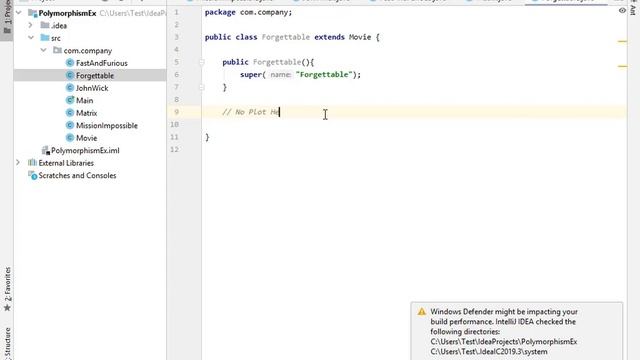Click the "// No Plot He" comment text

pos(251,112)
